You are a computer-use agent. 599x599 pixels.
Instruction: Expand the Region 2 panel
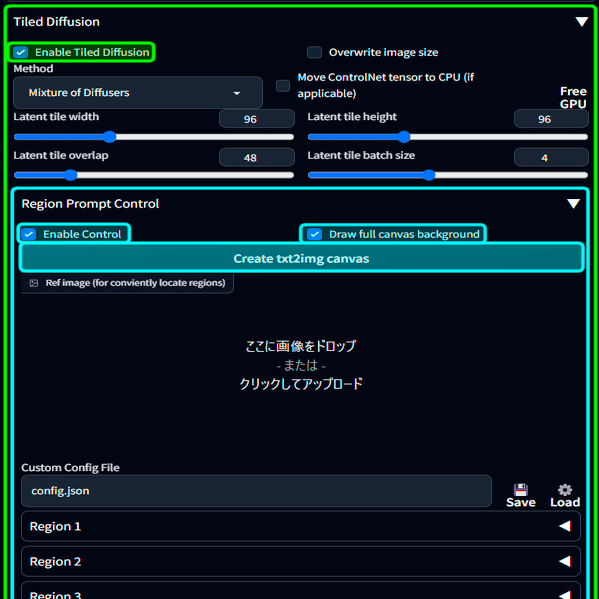[301, 561]
